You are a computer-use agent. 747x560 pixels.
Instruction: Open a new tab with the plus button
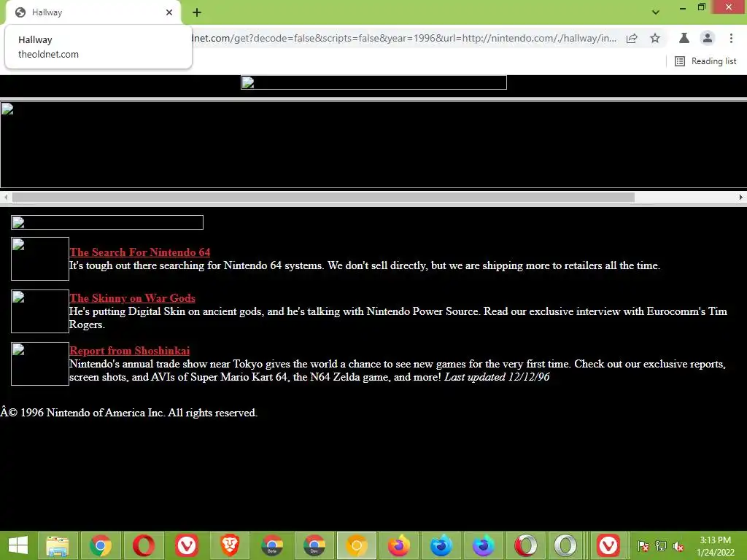coord(197,12)
